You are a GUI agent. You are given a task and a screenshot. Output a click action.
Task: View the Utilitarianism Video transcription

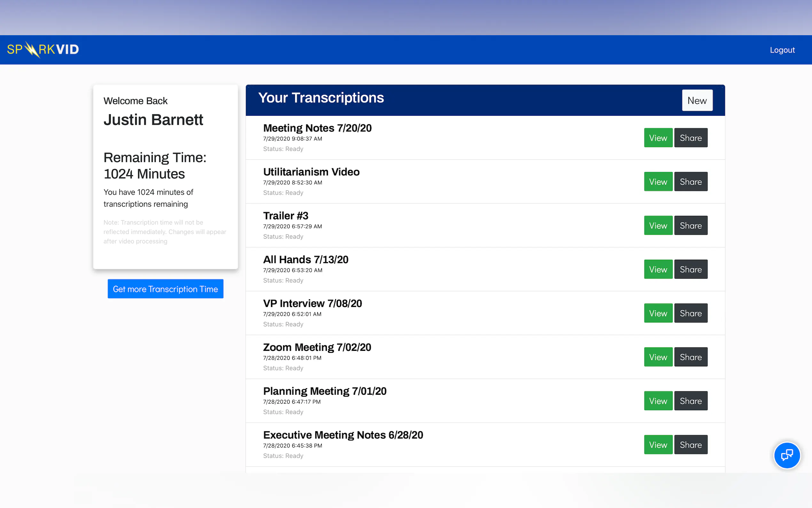658,182
